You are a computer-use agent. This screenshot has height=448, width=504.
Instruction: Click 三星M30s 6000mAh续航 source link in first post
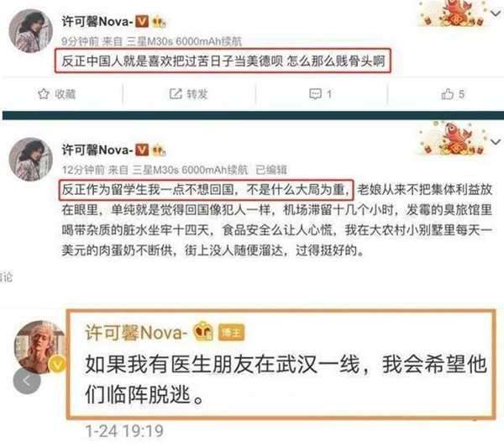coord(184,41)
